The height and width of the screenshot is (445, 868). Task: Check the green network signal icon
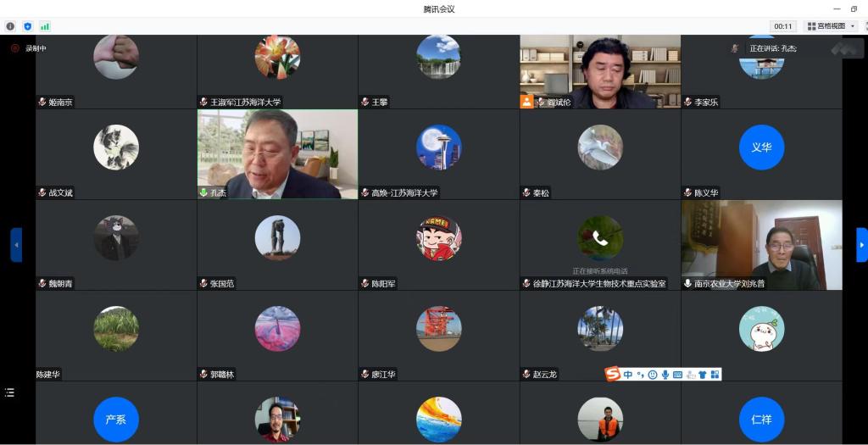[x=44, y=26]
